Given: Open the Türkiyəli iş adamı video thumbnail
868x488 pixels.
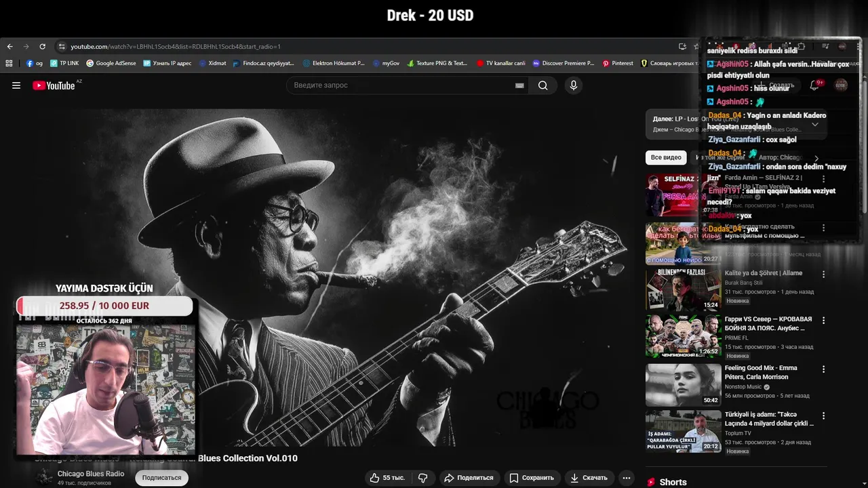Looking at the screenshot, I should coord(683,431).
